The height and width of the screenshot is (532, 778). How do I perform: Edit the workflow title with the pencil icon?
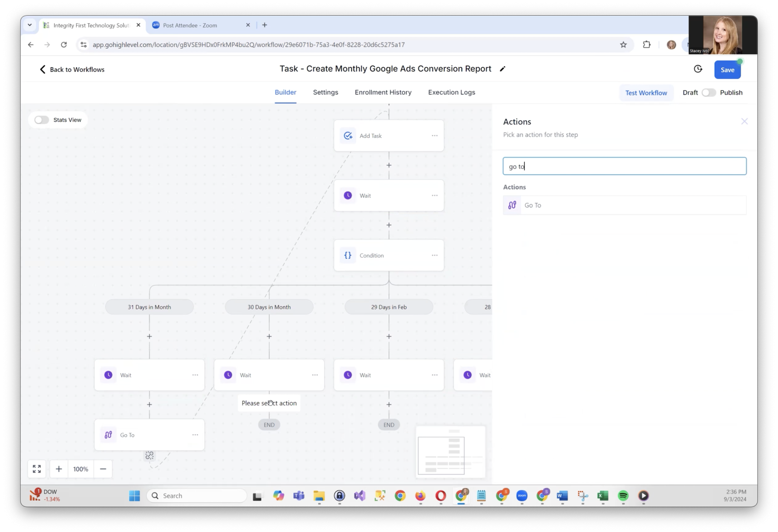coord(502,68)
